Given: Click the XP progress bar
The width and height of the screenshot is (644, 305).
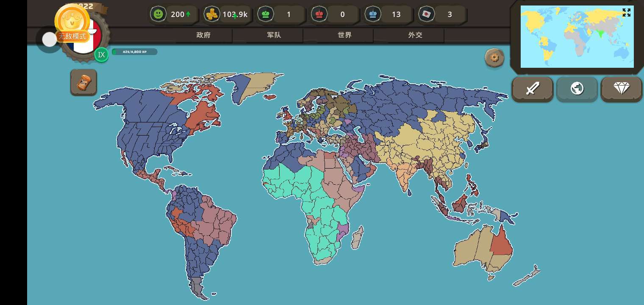Looking at the screenshot, I should [x=135, y=52].
